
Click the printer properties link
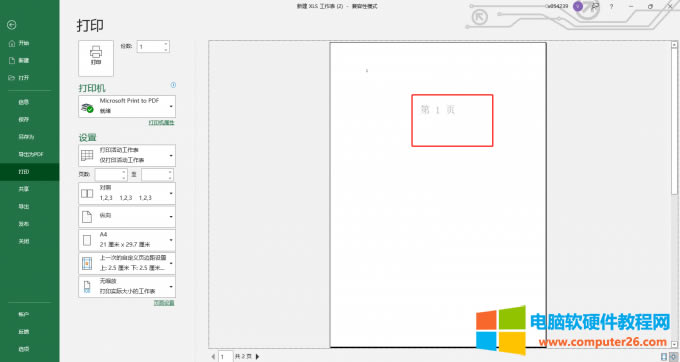click(161, 123)
